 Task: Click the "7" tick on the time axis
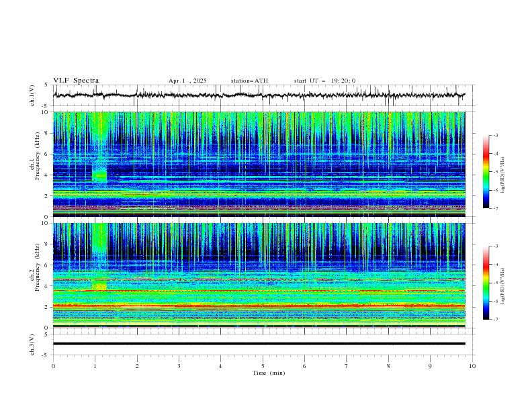(347, 366)
